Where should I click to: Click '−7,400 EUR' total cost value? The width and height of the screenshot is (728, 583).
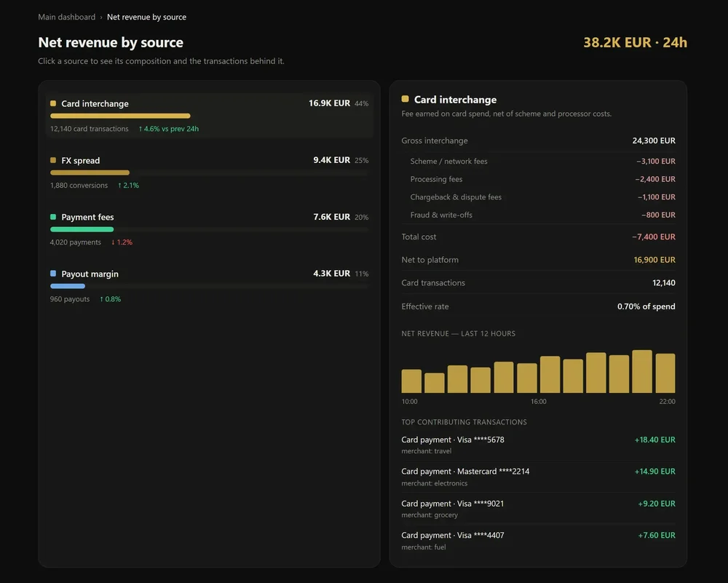654,237
